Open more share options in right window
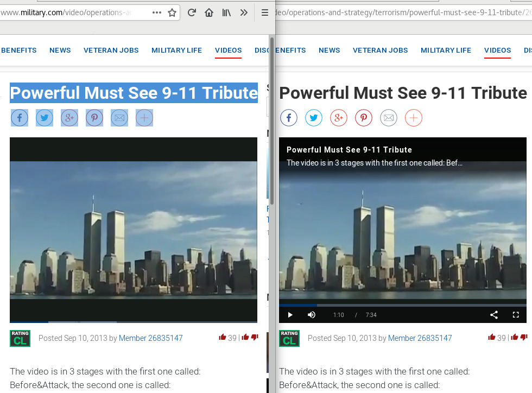 pos(414,118)
